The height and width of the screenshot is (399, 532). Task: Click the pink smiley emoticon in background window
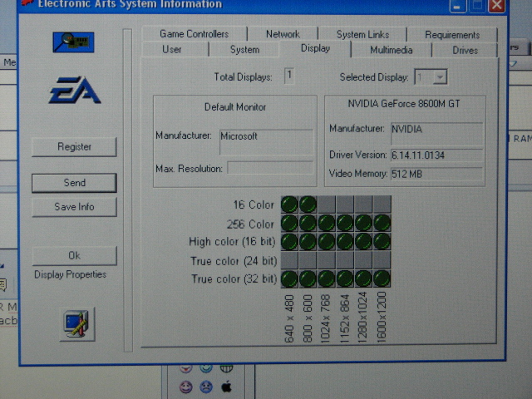click(186, 387)
